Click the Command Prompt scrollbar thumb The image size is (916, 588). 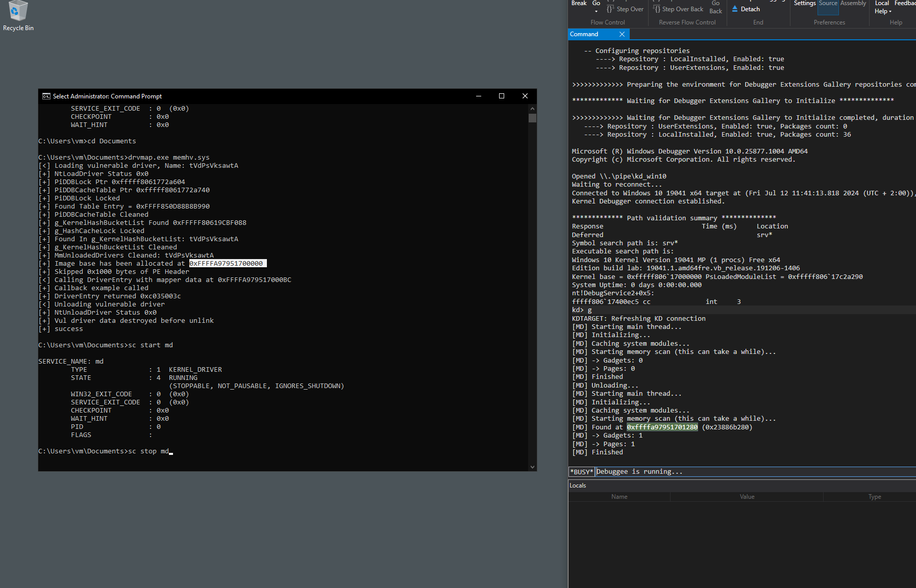[532, 118]
